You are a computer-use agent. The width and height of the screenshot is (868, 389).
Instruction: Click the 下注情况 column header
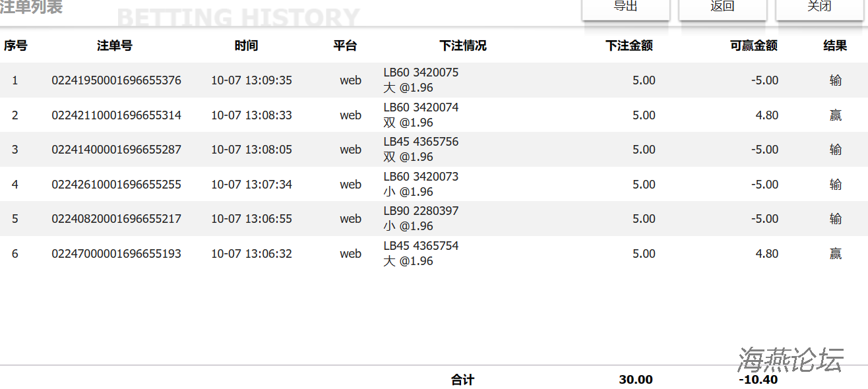point(463,45)
